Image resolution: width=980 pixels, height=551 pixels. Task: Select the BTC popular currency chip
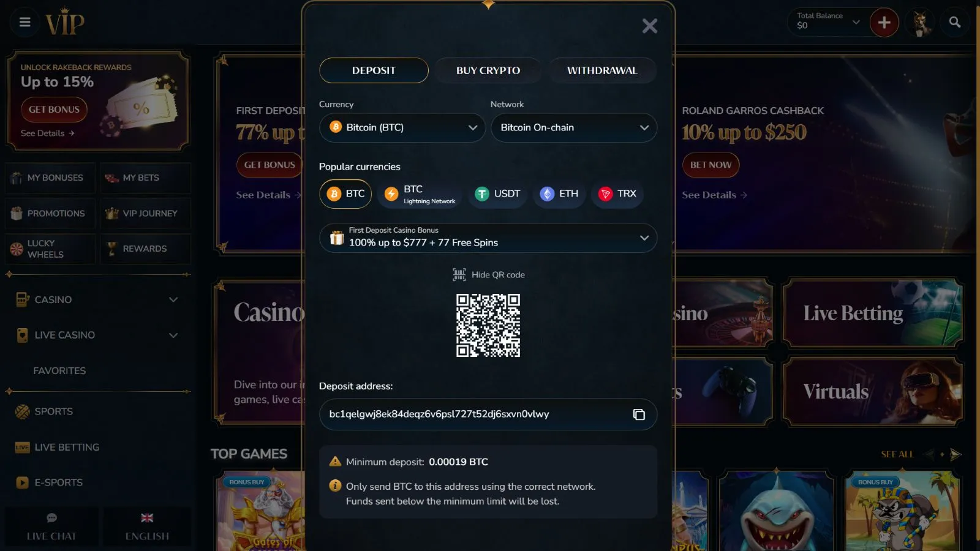coord(345,194)
